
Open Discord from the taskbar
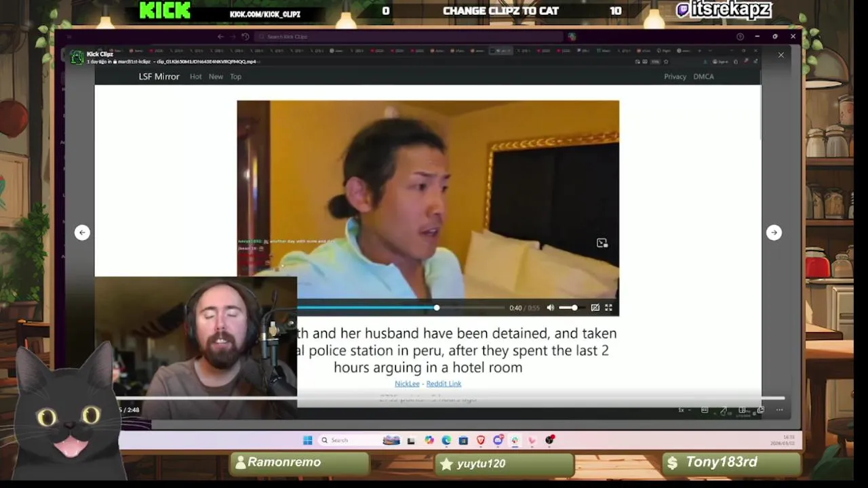(498, 441)
